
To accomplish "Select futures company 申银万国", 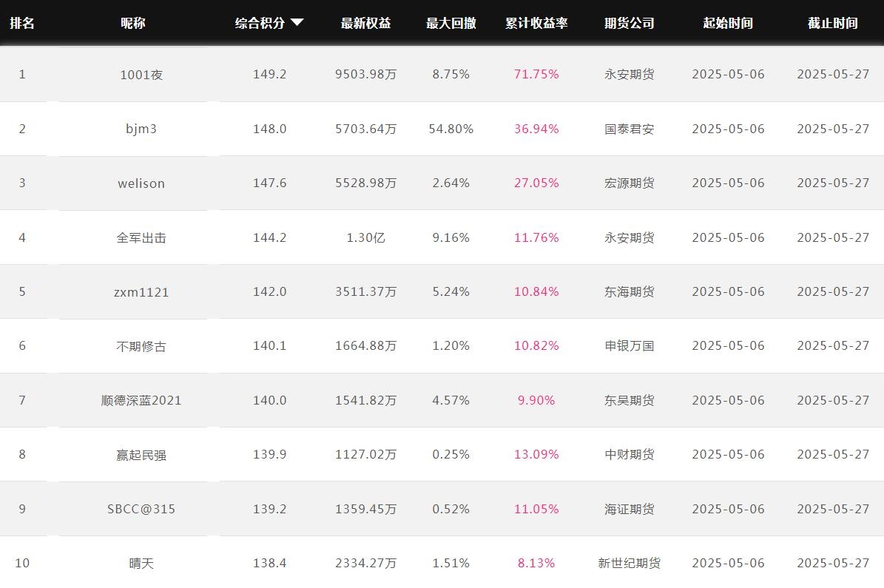I will [630, 346].
